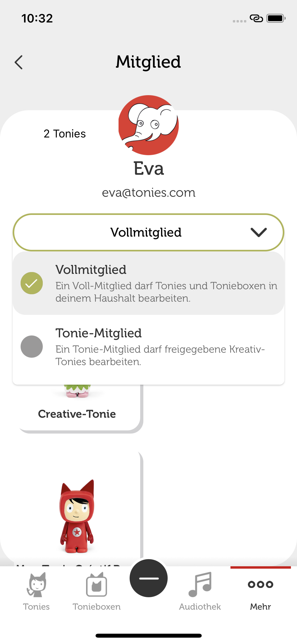Tap the battery indicator in status bar
Screen dimensions: 297x644
coord(276,18)
